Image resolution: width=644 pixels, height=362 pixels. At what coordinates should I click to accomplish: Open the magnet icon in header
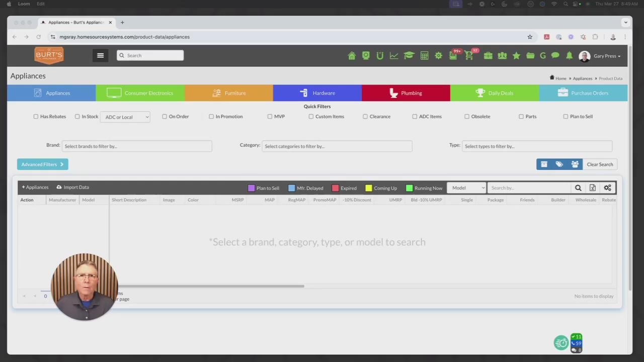pos(380,56)
